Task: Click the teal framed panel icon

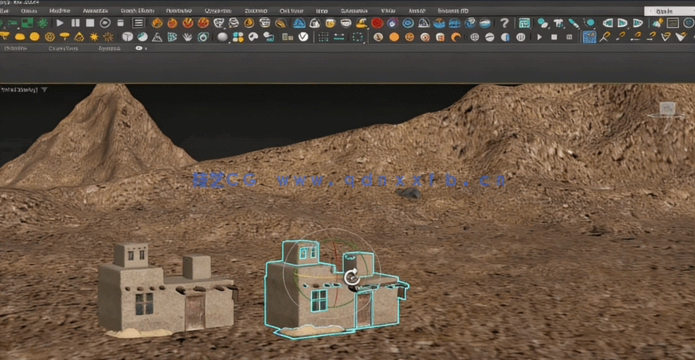Action: point(524,23)
